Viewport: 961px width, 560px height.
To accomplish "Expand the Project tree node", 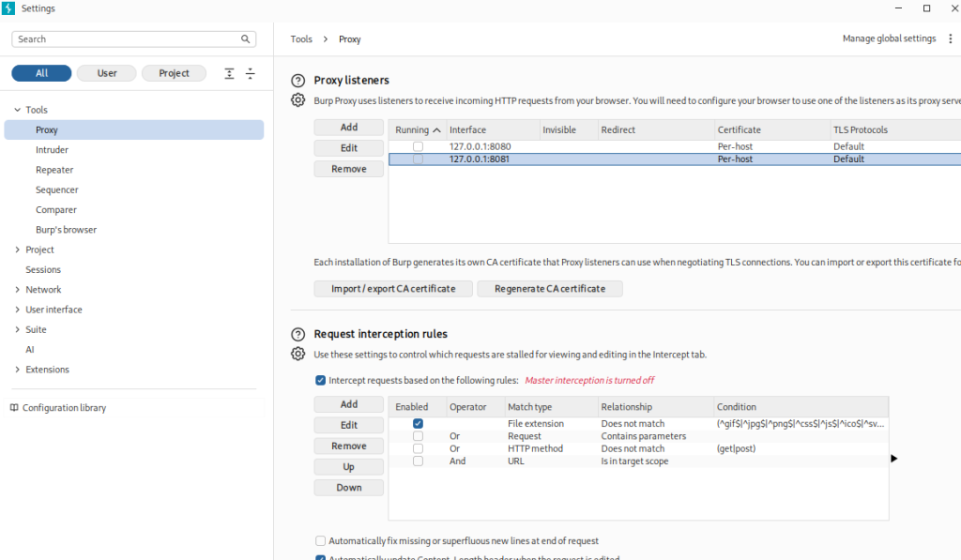I will tap(17, 250).
